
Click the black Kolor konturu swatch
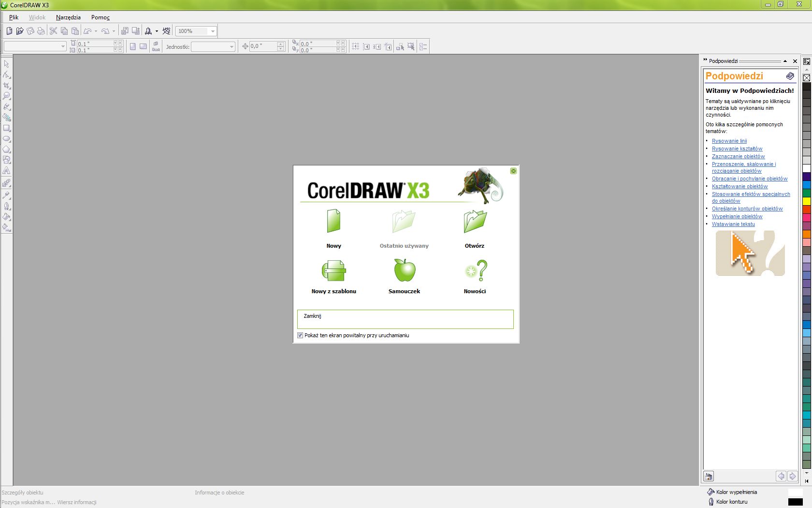pos(795,502)
